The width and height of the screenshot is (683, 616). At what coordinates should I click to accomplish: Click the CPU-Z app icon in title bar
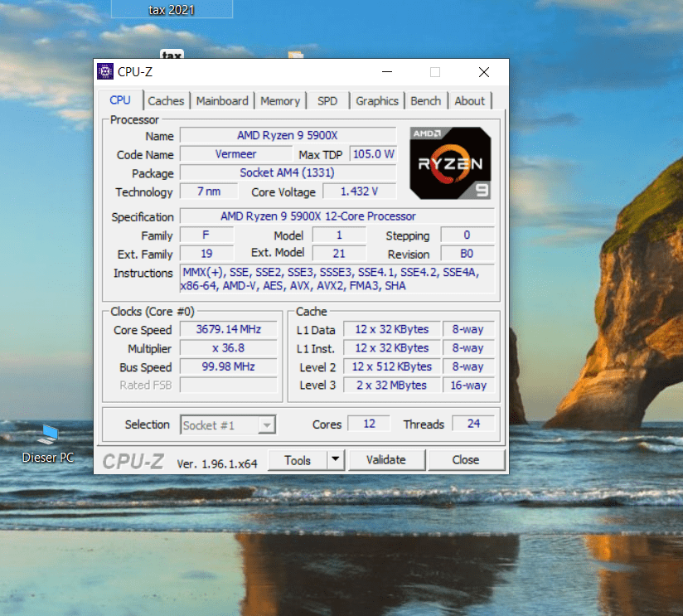coord(105,71)
